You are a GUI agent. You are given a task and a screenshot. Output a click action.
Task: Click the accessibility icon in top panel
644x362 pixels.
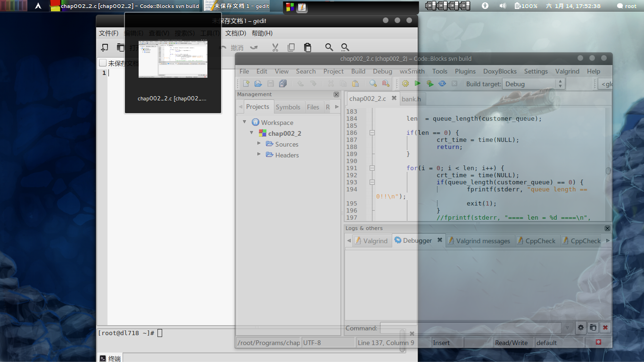coord(485,6)
